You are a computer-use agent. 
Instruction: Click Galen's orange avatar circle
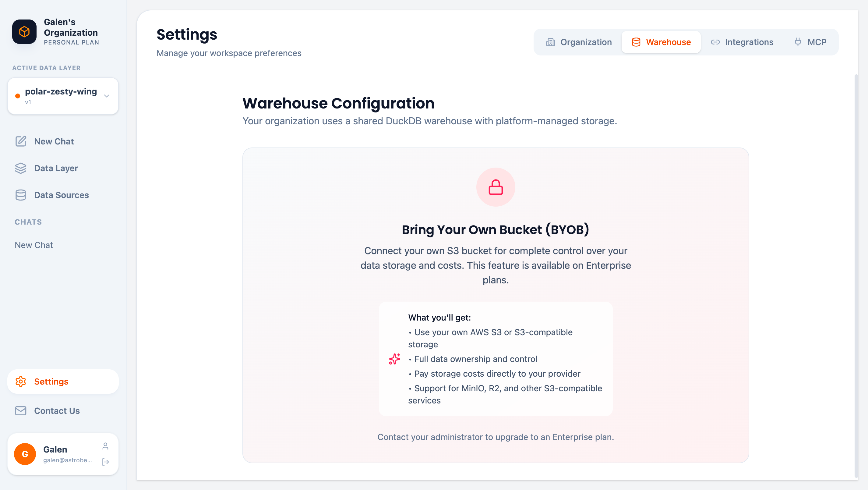25,454
